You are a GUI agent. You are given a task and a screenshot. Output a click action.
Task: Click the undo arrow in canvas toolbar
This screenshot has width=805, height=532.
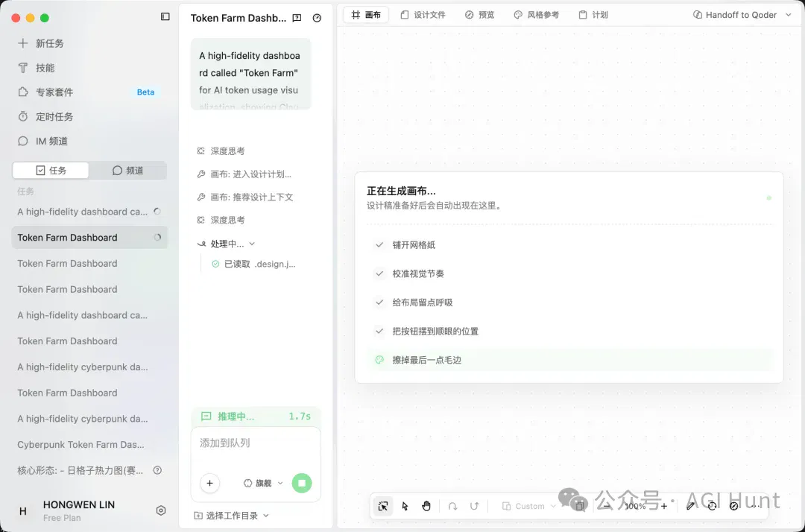click(452, 507)
